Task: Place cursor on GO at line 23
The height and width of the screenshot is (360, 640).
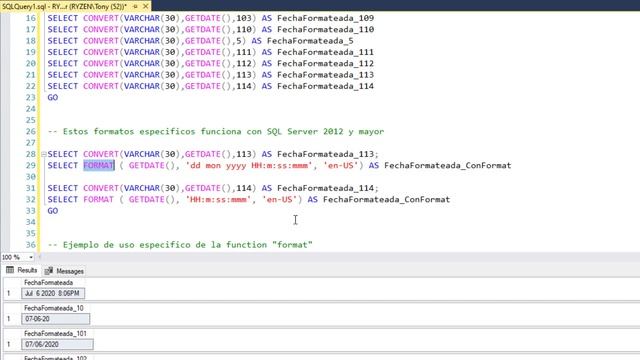Action: tap(53, 98)
